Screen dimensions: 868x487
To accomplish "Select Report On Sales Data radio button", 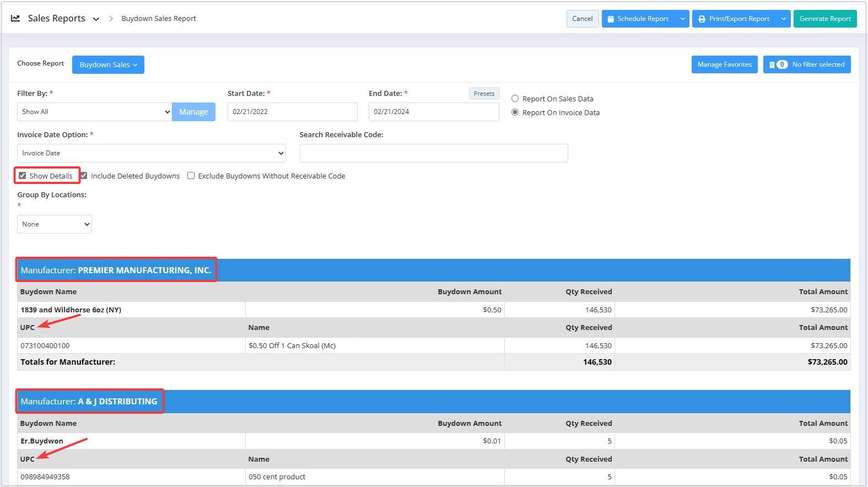I will [515, 99].
